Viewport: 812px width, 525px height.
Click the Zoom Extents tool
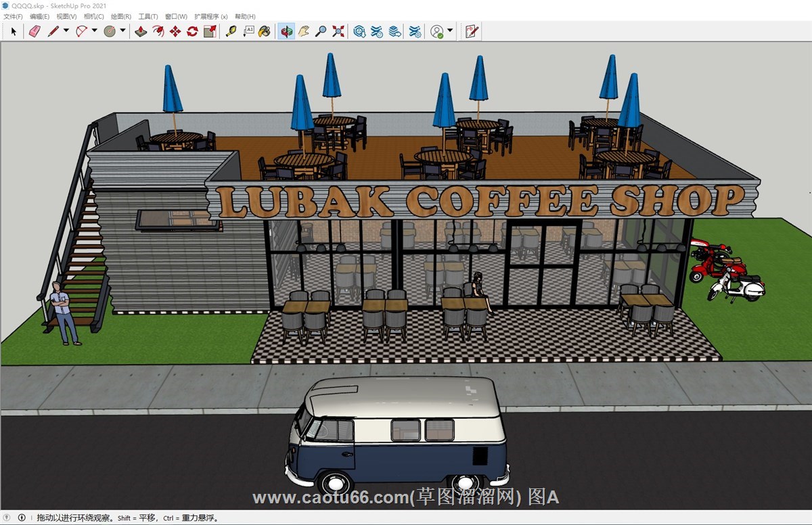pyautogui.click(x=338, y=31)
